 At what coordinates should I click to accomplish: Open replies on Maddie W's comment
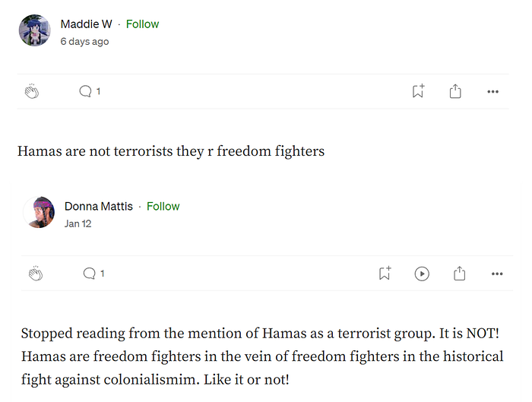90,91
